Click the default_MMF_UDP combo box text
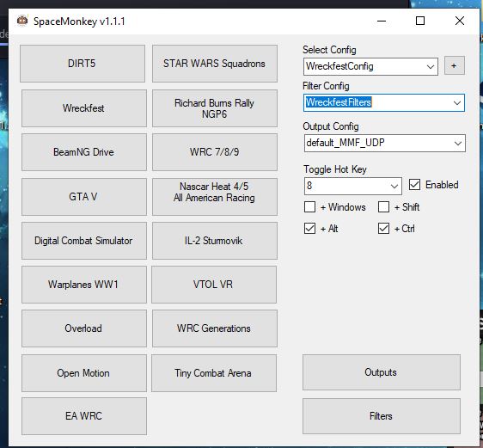483x448 pixels. [345, 143]
